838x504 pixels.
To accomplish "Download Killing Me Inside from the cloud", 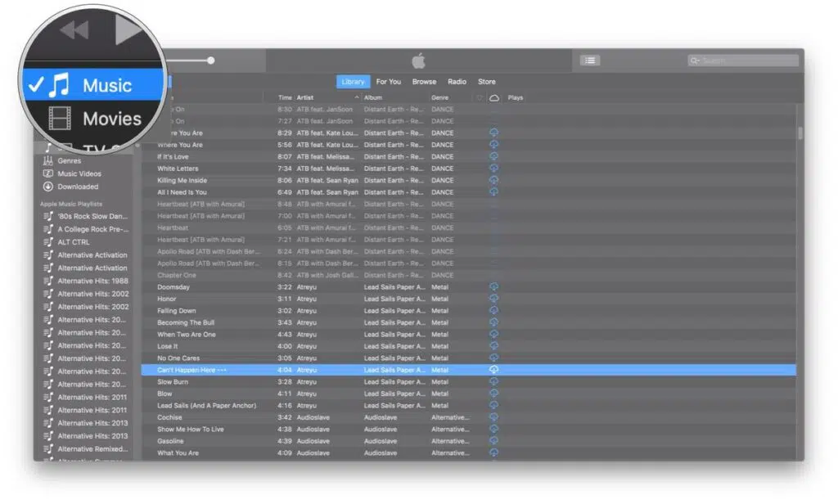I will (493, 180).
